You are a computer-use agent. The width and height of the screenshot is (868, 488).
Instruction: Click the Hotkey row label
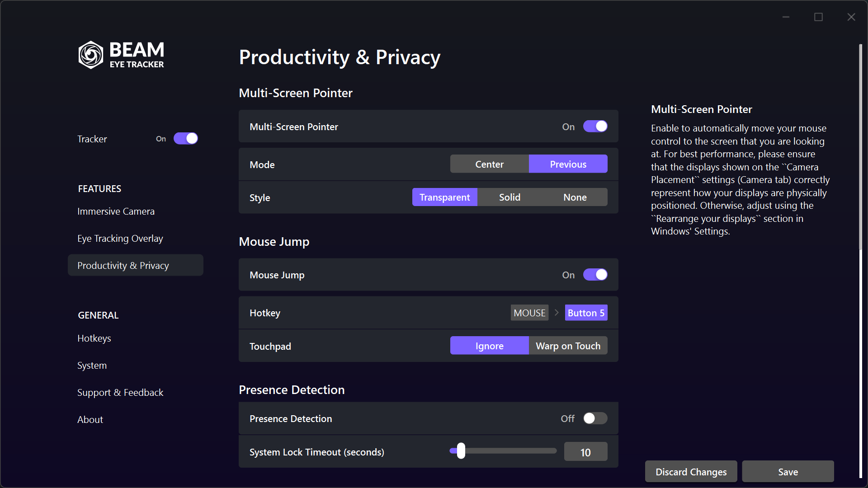(264, 313)
